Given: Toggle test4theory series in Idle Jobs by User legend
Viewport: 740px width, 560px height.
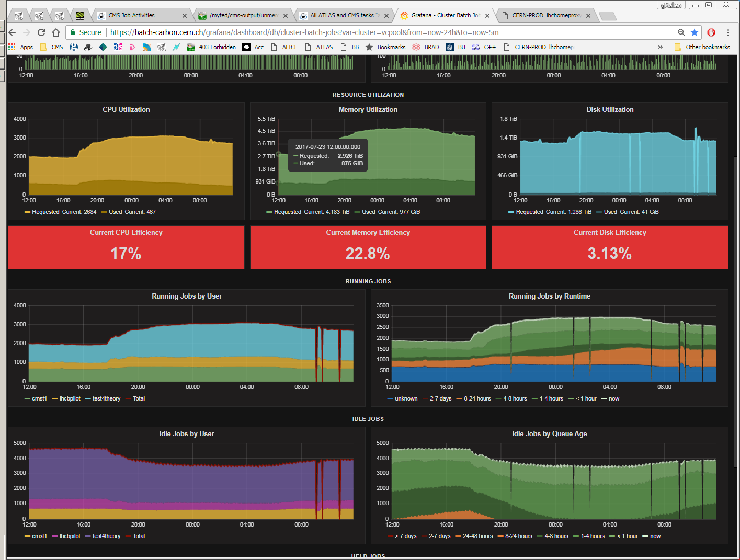Looking at the screenshot, I should click(106, 536).
